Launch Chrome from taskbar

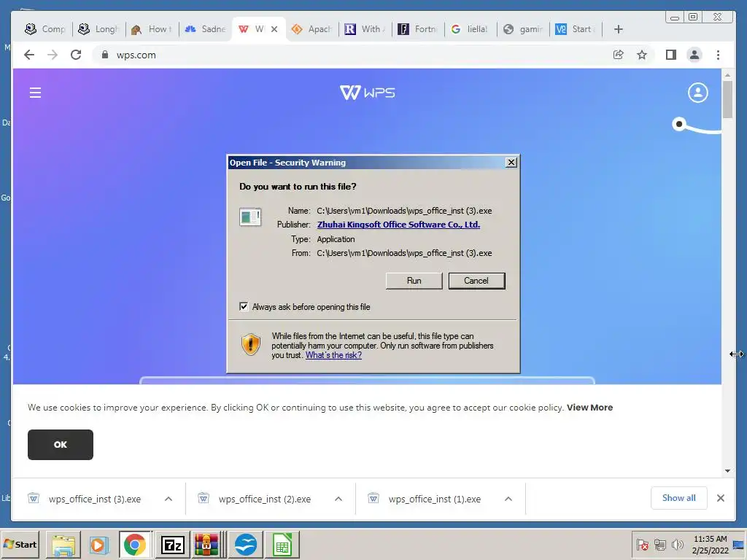[135, 545]
